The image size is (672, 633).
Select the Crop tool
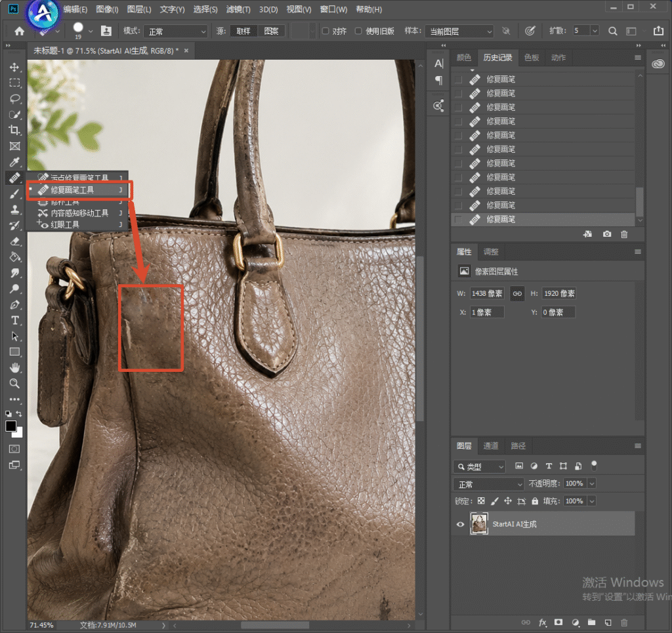(x=14, y=130)
